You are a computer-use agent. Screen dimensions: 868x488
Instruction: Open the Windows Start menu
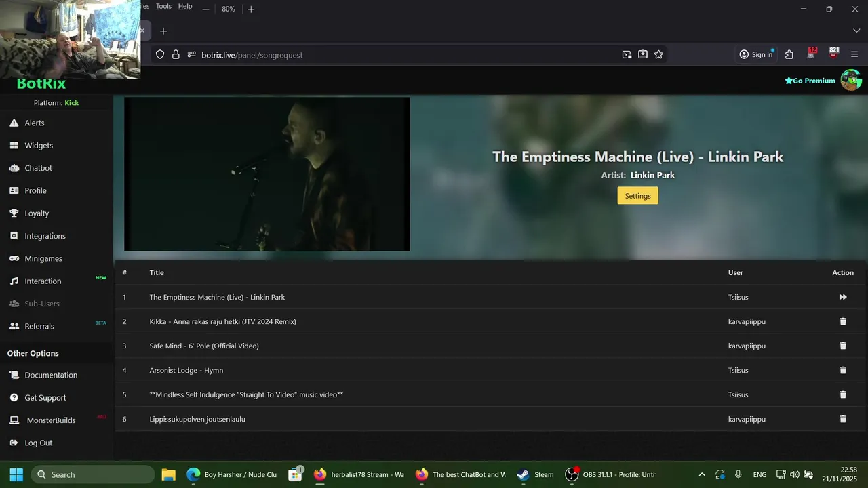[x=16, y=474]
